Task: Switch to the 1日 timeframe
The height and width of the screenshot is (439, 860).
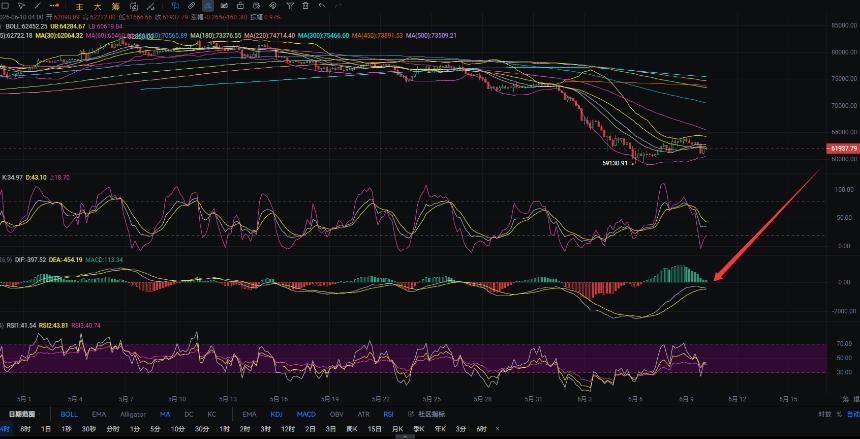Action: point(46,429)
